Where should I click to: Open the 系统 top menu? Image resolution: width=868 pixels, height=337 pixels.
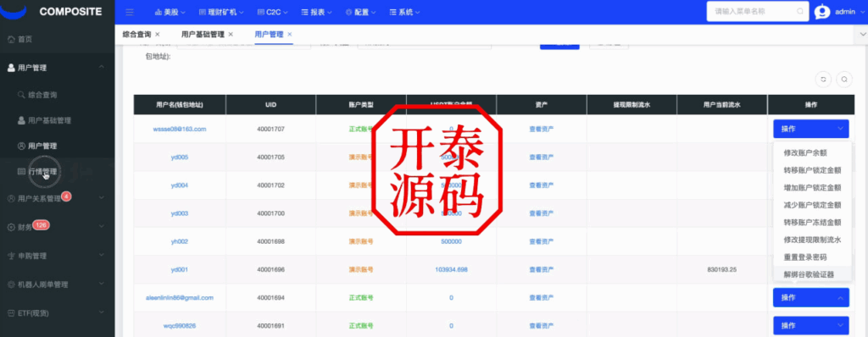click(404, 12)
